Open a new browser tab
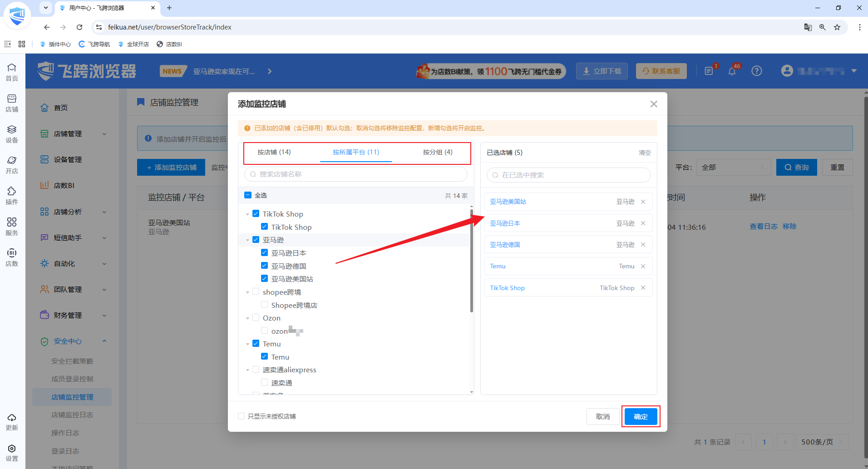Image resolution: width=868 pixels, height=469 pixels. (169, 8)
